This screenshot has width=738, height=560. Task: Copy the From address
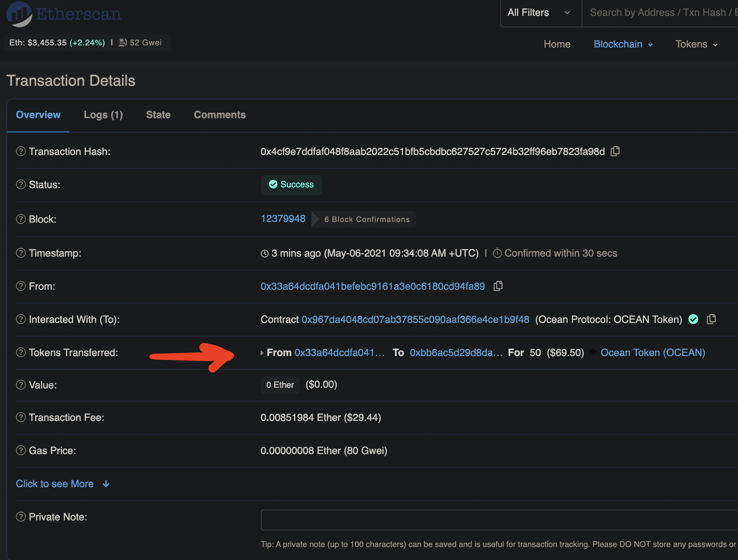498,286
